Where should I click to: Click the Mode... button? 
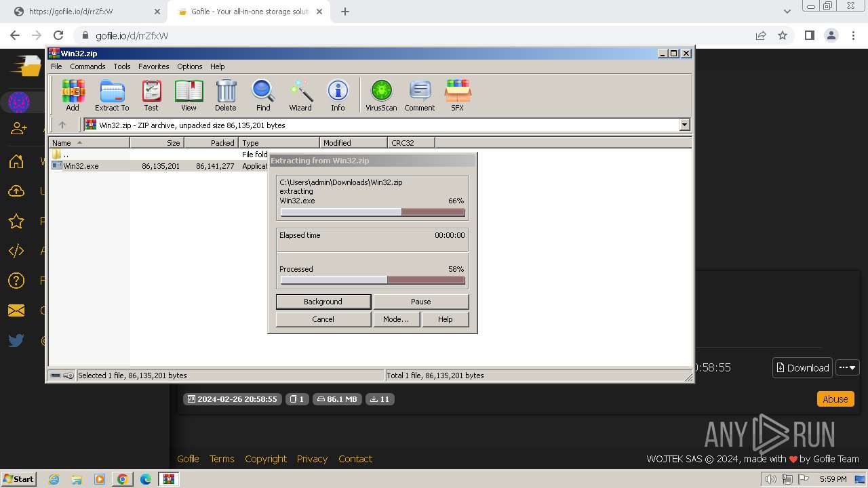[395, 319]
